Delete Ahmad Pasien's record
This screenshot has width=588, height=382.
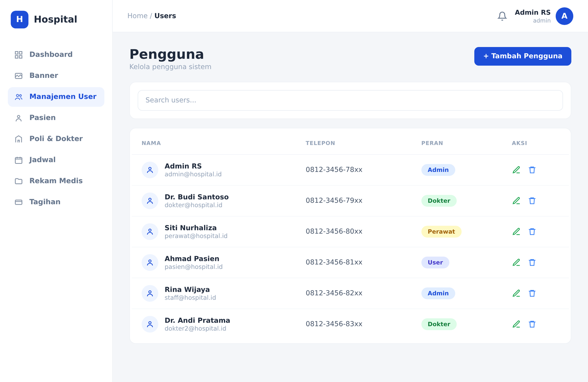(532, 262)
